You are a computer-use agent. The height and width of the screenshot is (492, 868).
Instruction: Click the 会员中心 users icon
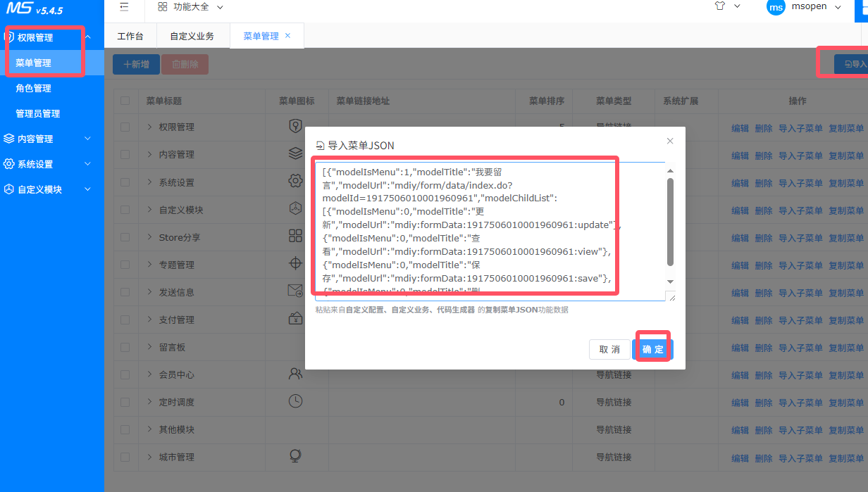(x=295, y=374)
